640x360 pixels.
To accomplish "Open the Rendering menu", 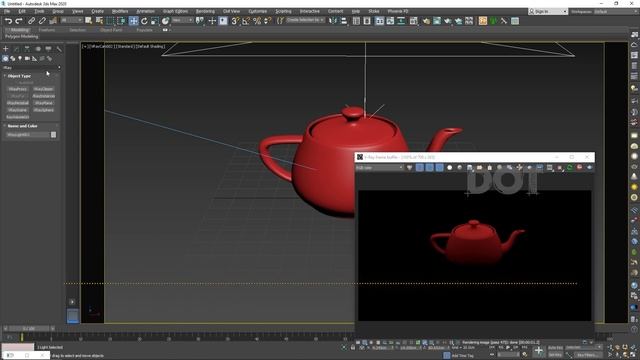I will coord(205,11).
